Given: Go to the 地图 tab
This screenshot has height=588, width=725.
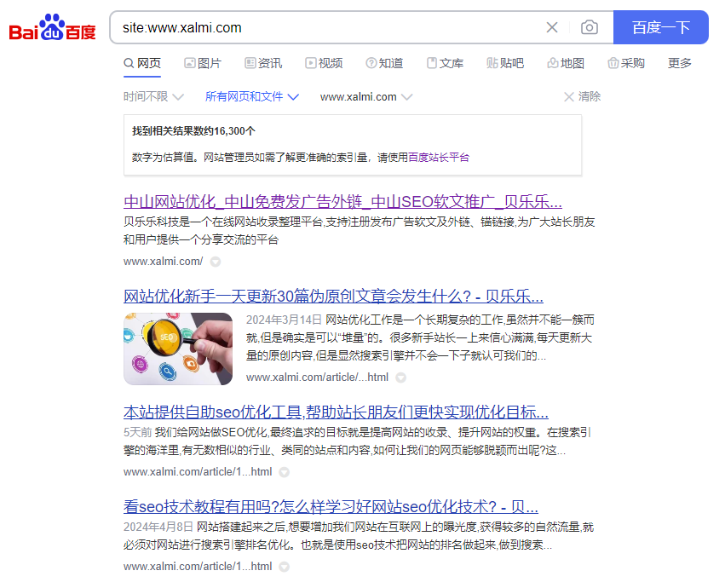Looking at the screenshot, I should pyautogui.click(x=566, y=63).
